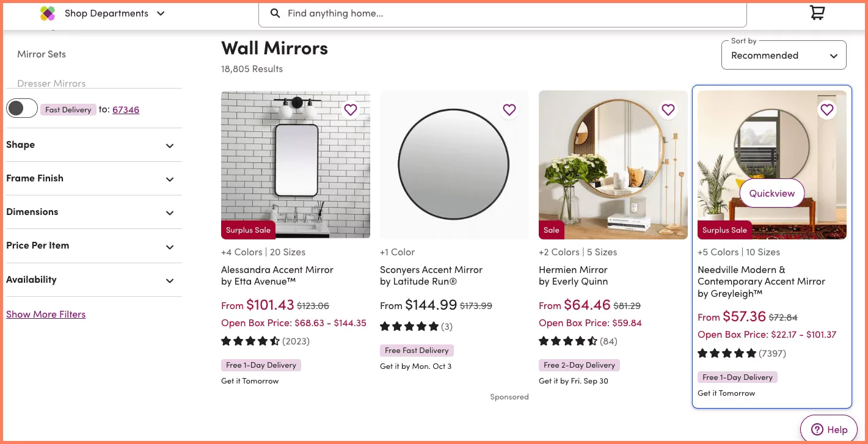Favorite the Needville Modern Accent Mirror
The image size is (868, 444).
coord(826,109)
